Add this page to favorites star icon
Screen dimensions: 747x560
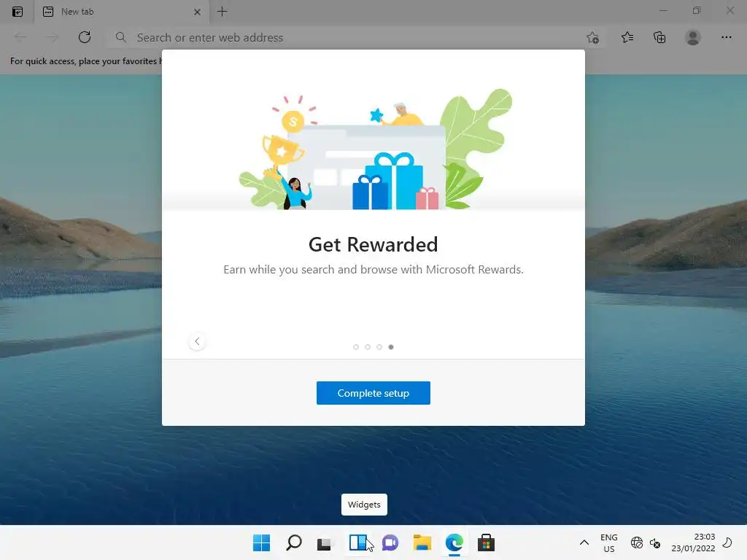click(x=592, y=38)
